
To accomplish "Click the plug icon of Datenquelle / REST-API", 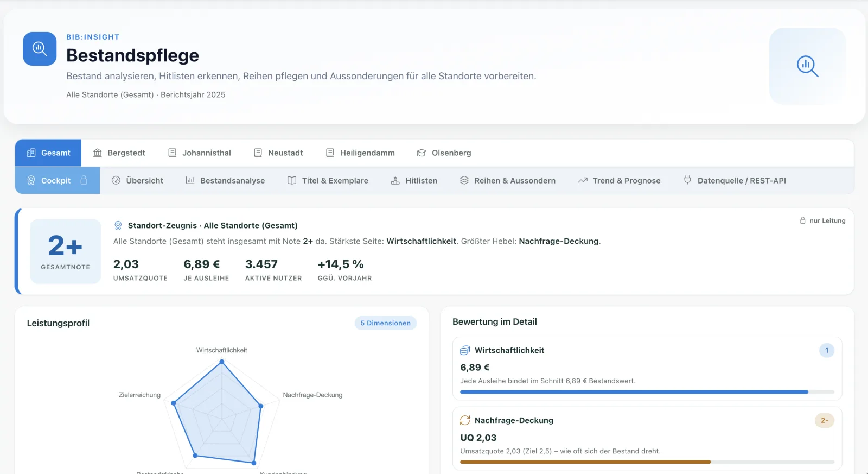I will pos(687,180).
